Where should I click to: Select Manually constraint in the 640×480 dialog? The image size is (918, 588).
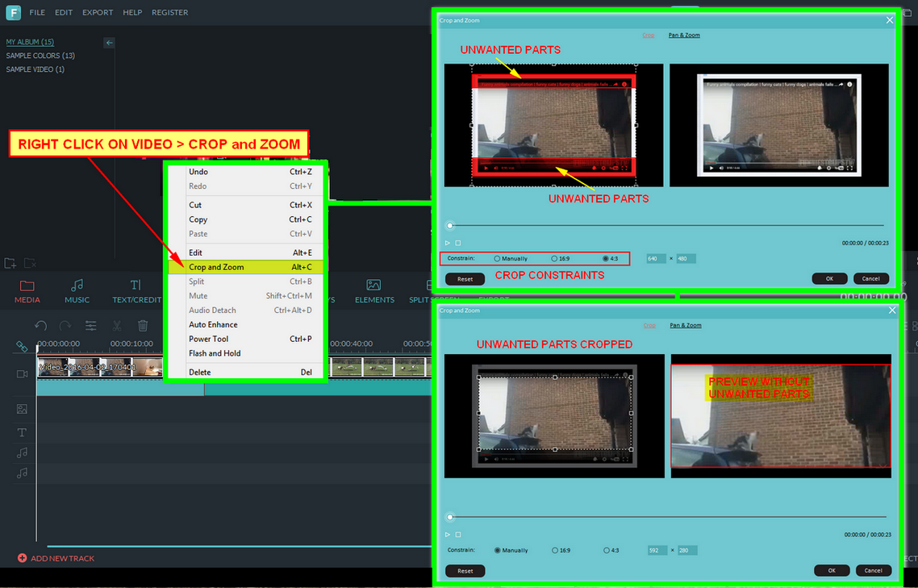(x=497, y=258)
